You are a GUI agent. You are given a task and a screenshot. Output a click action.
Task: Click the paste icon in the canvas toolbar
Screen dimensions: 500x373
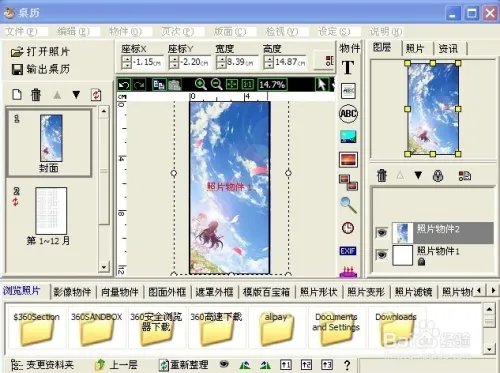click(x=175, y=85)
